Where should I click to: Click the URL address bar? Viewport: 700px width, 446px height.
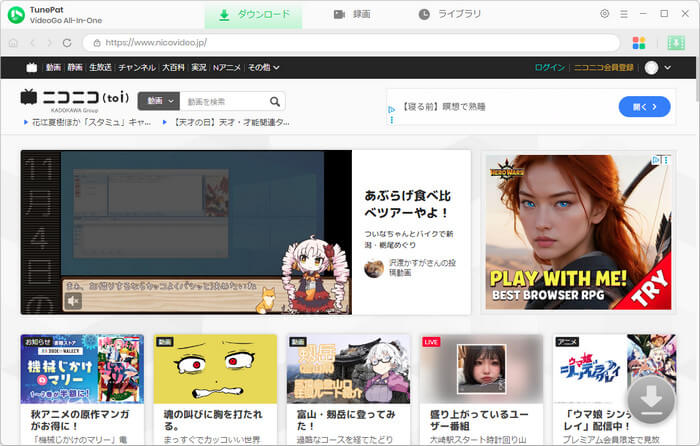[350, 43]
